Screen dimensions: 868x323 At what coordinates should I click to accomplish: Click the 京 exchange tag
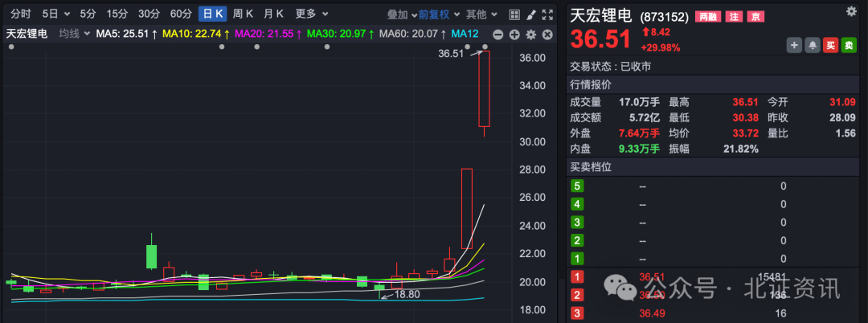click(x=755, y=17)
